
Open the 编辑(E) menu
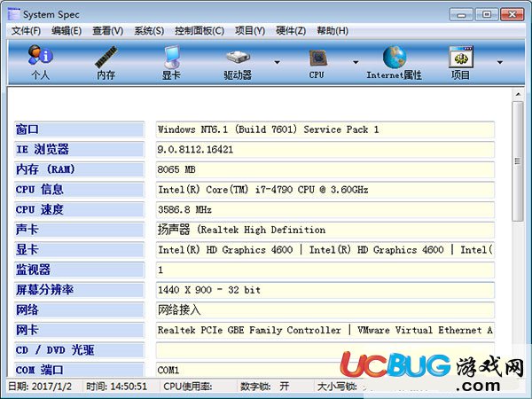coord(66,31)
